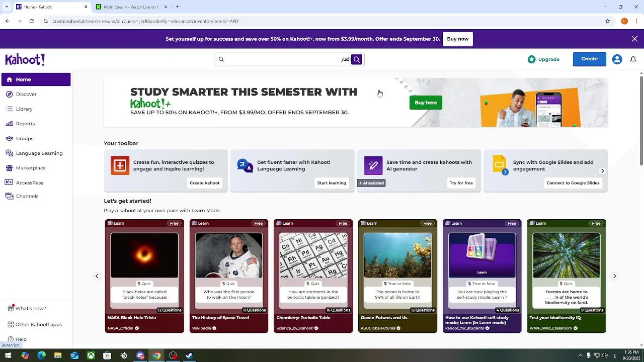Open Outlook from the taskbar
Image resolution: width=644 pixels, height=362 pixels.
point(74,355)
